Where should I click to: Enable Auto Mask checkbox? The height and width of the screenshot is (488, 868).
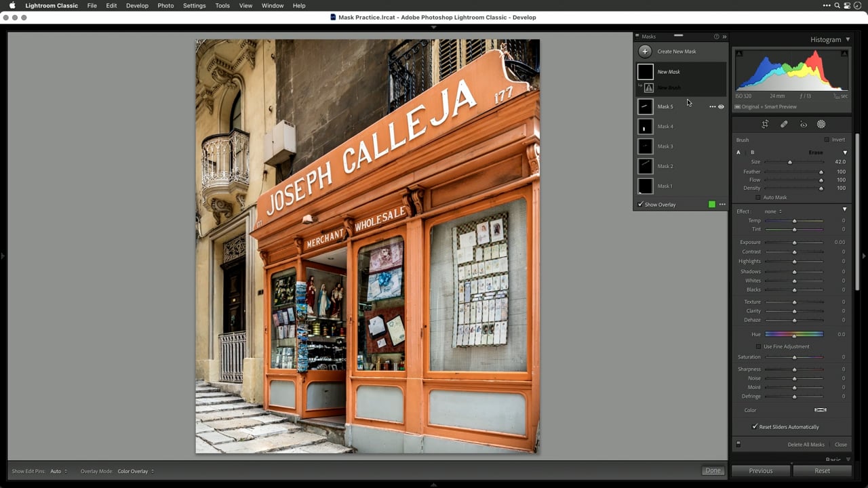click(758, 197)
